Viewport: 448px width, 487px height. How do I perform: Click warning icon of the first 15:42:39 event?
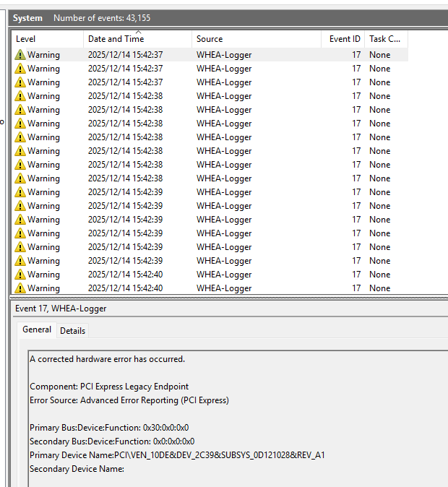tap(20, 192)
